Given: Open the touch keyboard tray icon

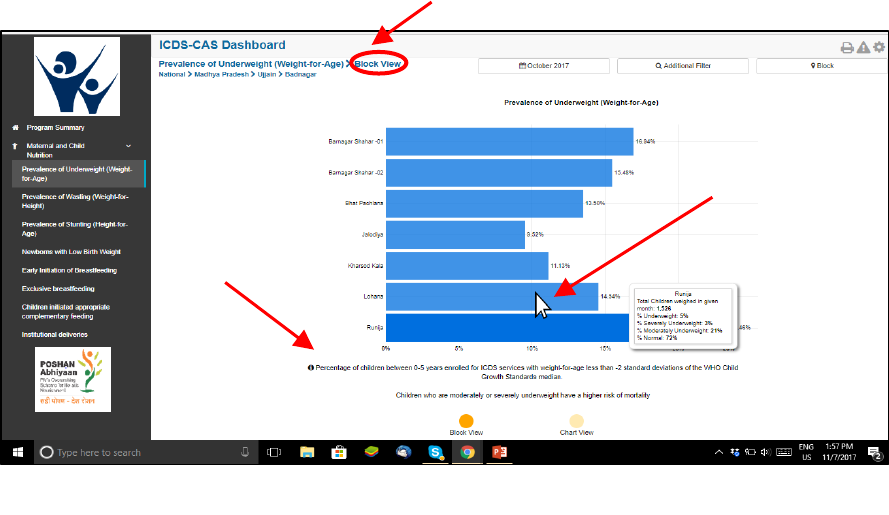Looking at the screenshot, I should (784, 452).
